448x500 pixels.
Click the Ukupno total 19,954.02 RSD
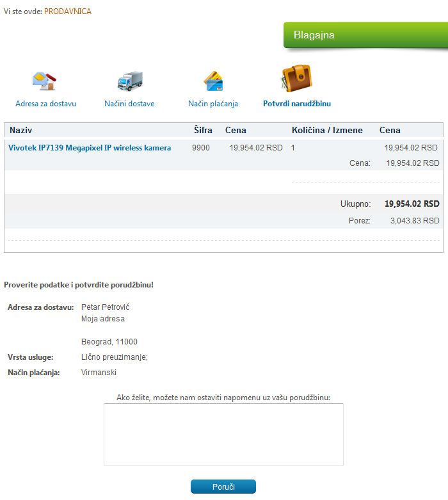412,204
